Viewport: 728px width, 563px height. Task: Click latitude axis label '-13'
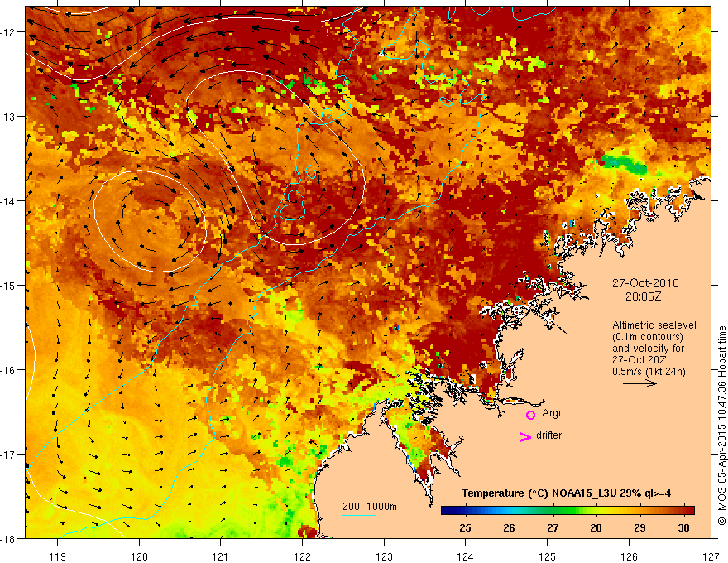click(x=8, y=117)
